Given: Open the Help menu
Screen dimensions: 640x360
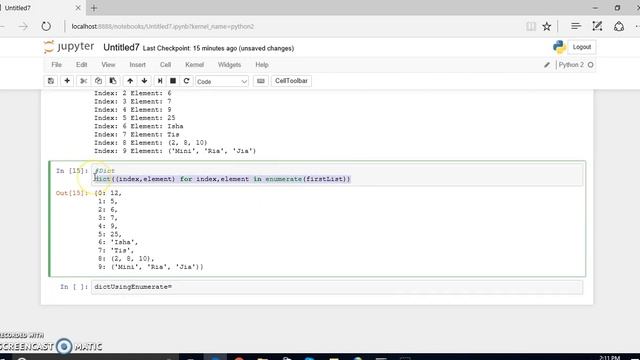Looking at the screenshot, I should 262,65.
